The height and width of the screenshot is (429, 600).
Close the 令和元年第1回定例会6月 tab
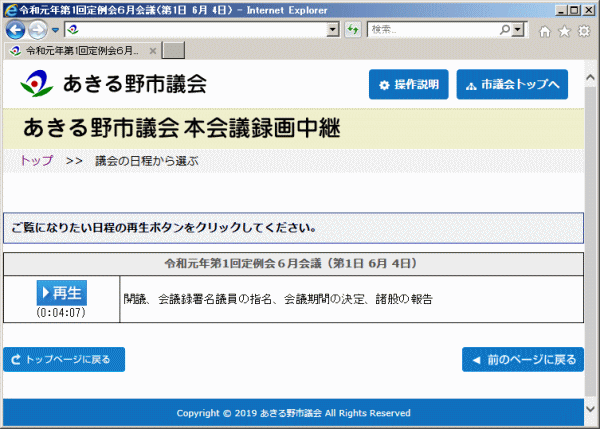(153, 51)
